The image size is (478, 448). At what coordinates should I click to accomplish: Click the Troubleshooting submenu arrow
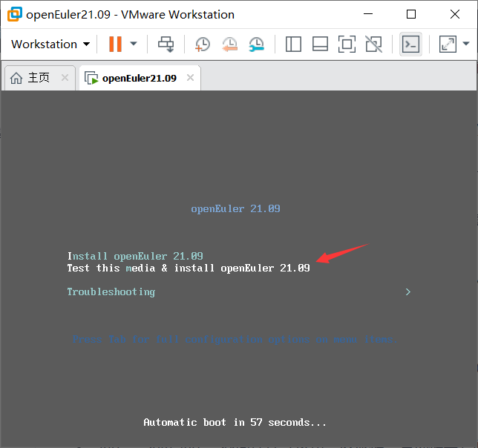pyautogui.click(x=408, y=292)
